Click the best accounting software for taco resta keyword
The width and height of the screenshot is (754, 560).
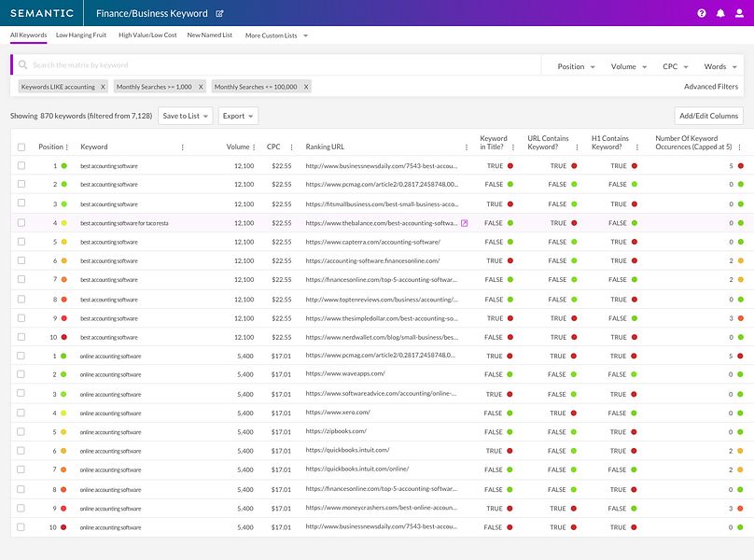(x=124, y=223)
